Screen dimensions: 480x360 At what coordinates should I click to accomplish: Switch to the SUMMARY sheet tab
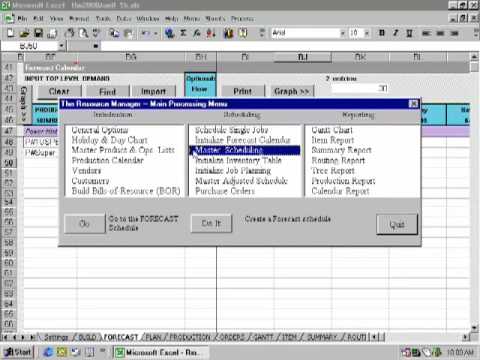[x=322, y=337]
